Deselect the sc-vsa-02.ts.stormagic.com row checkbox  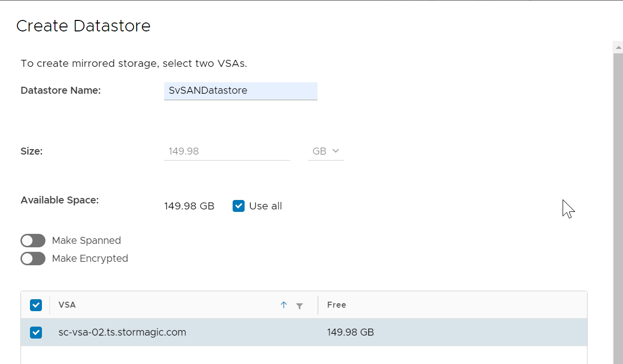point(36,332)
